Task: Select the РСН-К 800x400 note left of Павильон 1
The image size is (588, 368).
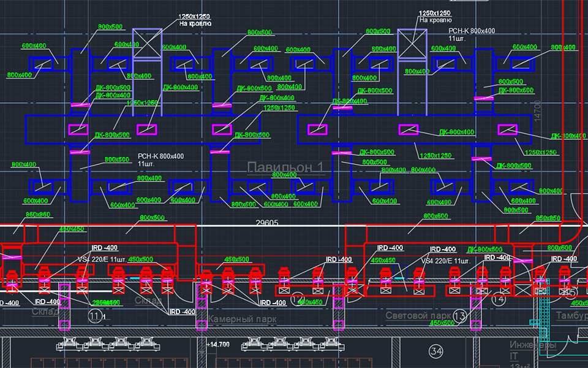Action: (160, 160)
